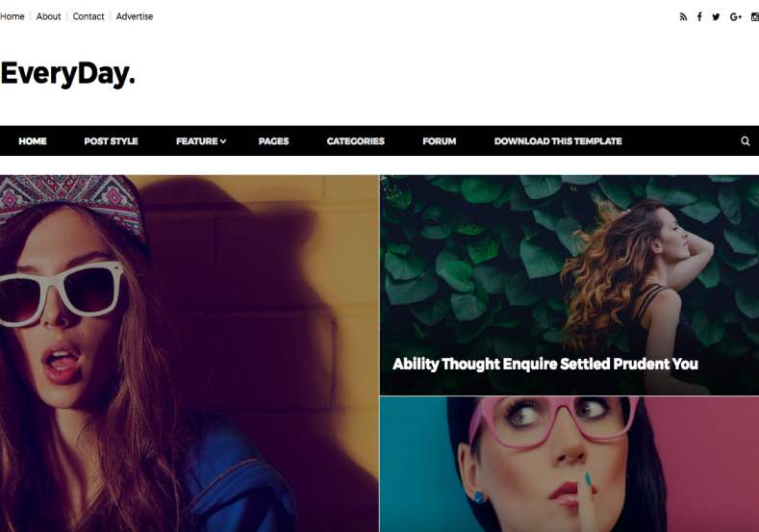Go to Home in black navbar
The height and width of the screenshot is (532, 759).
33,140
